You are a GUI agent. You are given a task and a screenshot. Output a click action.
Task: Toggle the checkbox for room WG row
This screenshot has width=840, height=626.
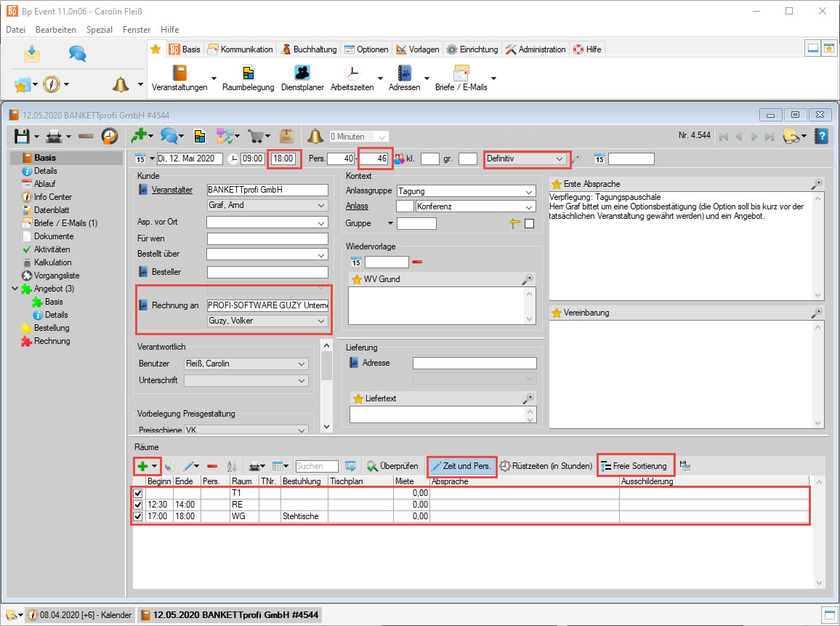pos(138,516)
